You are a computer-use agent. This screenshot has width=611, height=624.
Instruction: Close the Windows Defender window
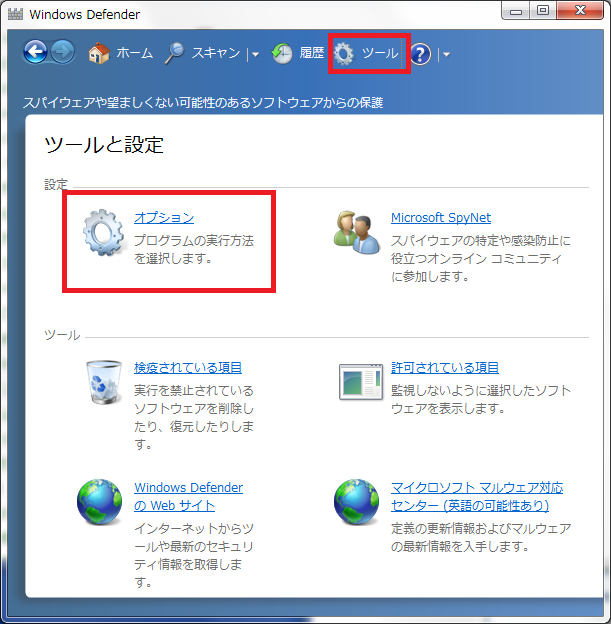580,11
